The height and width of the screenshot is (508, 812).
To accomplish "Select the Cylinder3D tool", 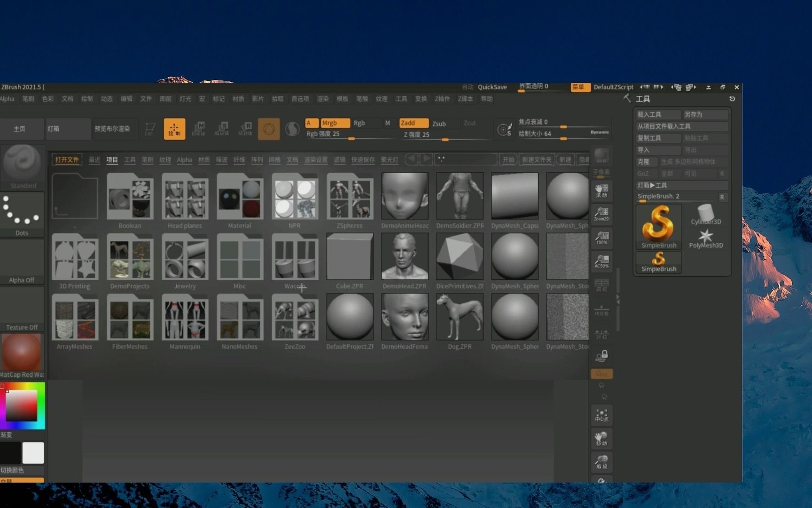I will [706, 214].
